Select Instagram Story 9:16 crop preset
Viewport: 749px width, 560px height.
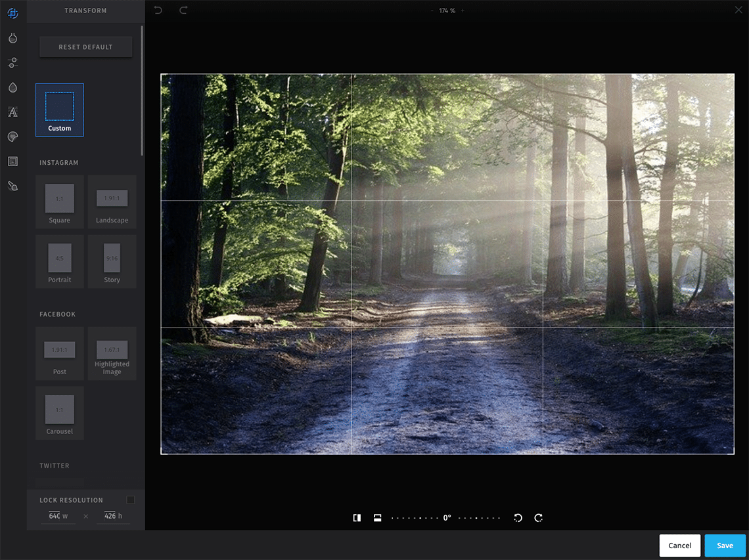tap(112, 261)
